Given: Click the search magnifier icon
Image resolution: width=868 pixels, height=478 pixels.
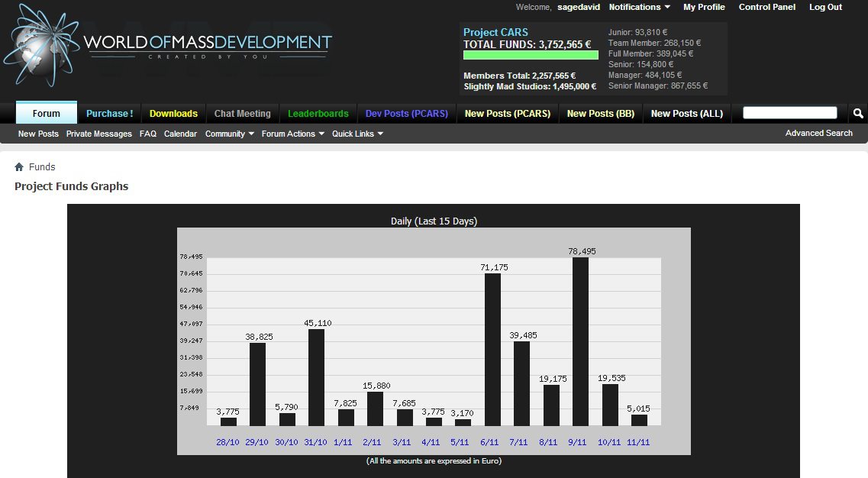Looking at the screenshot, I should (x=857, y=114).
